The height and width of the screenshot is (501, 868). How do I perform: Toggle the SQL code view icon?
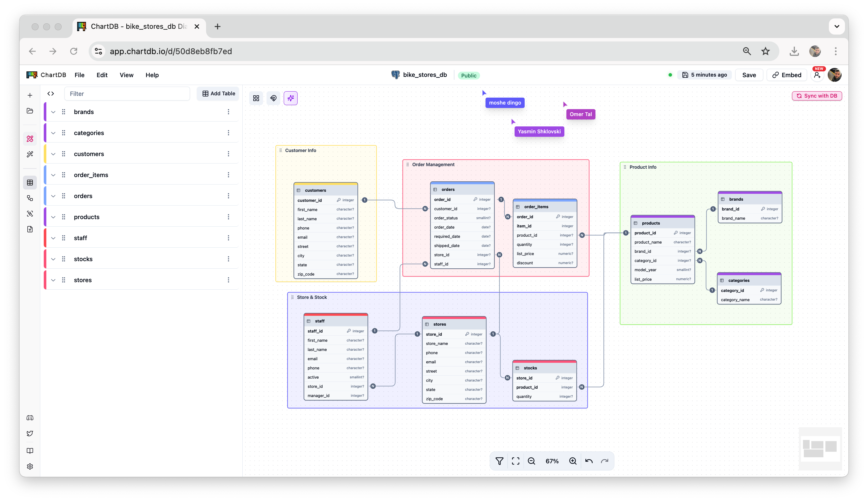(x=51, y=94)
